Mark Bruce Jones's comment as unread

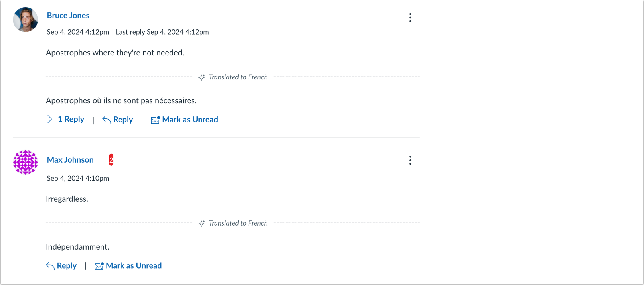190,119
